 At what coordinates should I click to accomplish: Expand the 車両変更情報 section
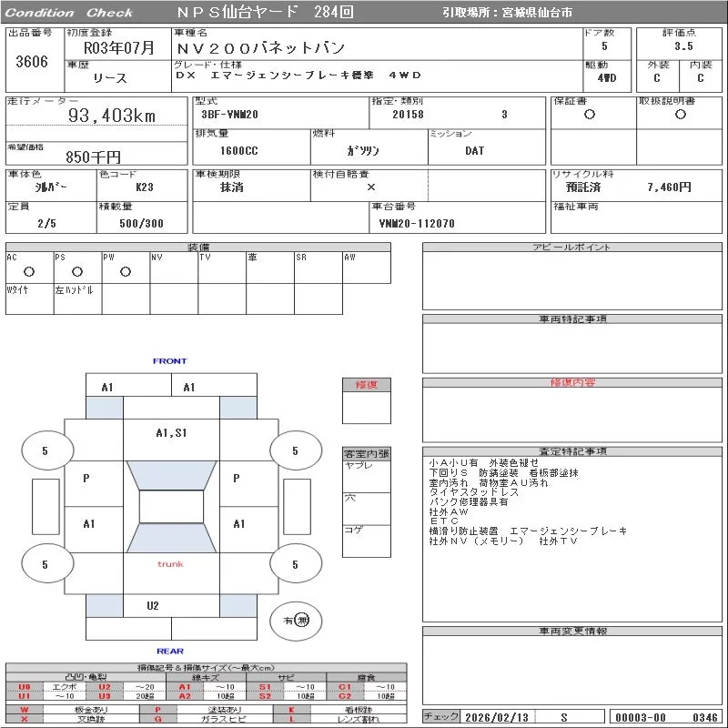click(571, 631)
